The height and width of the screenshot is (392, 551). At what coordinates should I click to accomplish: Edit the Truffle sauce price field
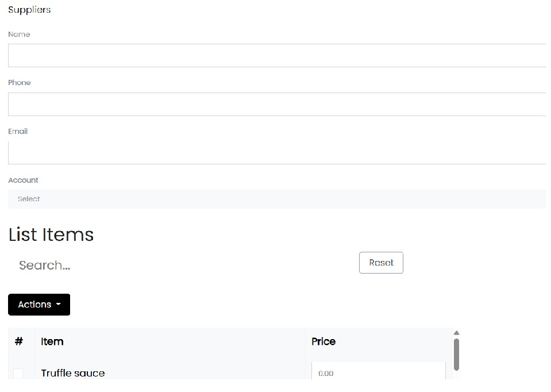pos(378,373)
